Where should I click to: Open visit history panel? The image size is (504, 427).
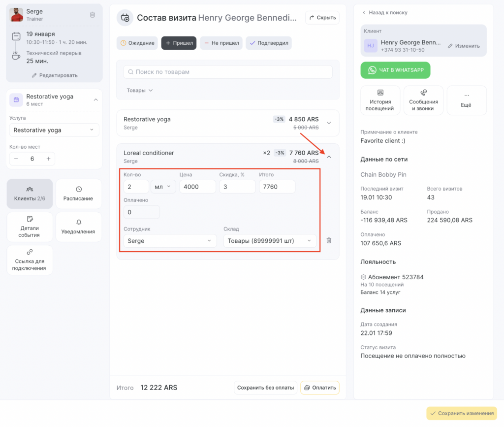[380, 100]
